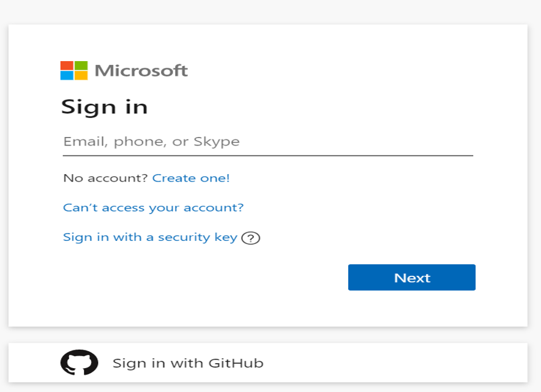541x392 pixels.
Task: Follow "Can't access your account?" link
Action: click(x=153, y=207)
